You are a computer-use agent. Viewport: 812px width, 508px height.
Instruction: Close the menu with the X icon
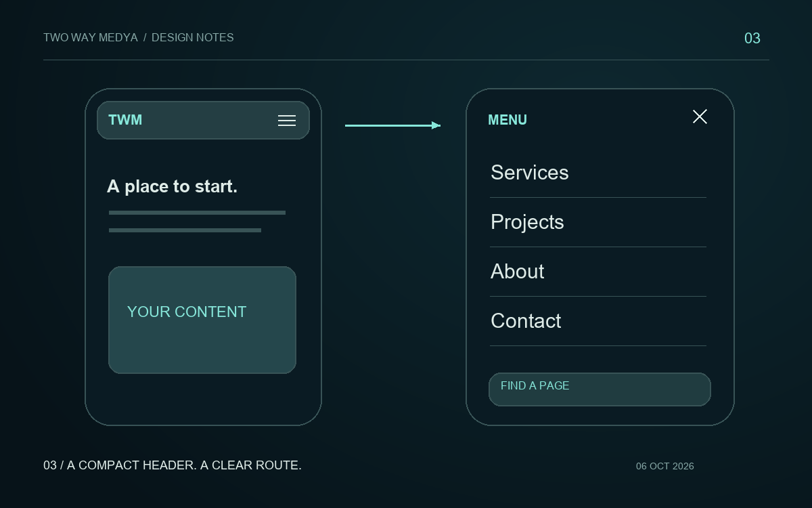[x=700, y=117]
